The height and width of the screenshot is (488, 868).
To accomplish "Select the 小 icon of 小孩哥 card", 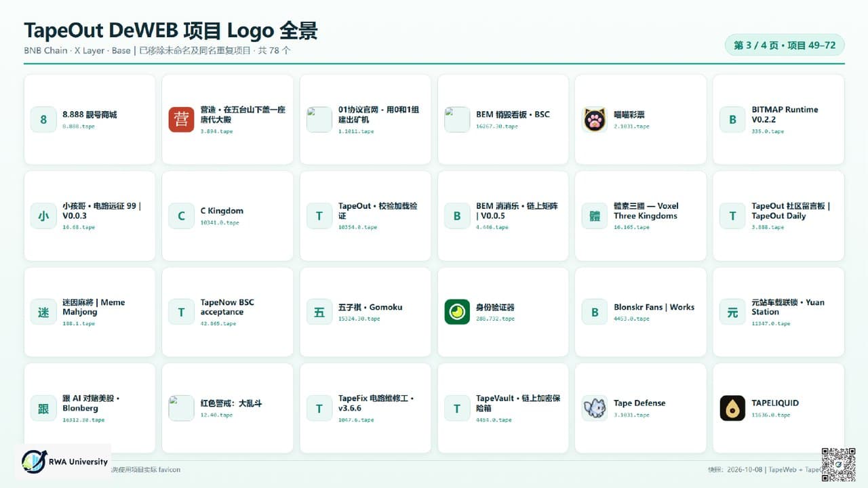I will [43, 216].
